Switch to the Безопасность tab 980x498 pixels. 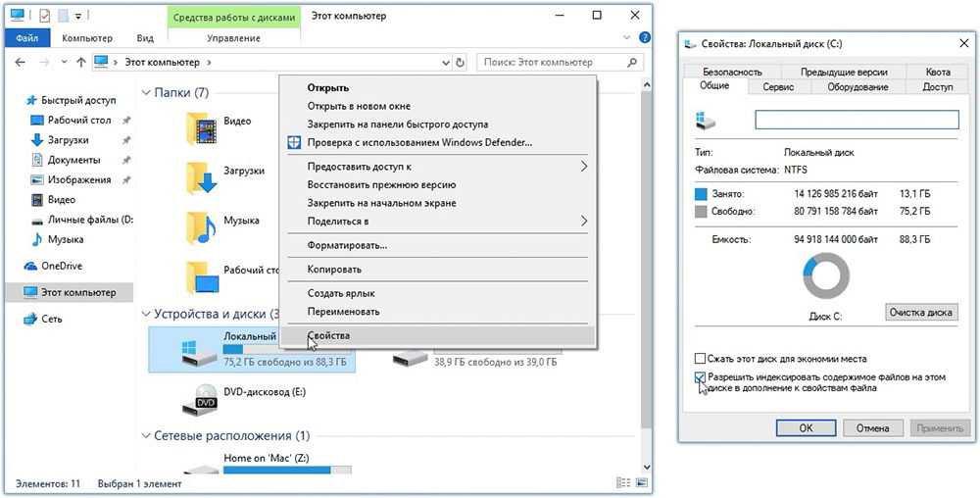coord(732,72)
